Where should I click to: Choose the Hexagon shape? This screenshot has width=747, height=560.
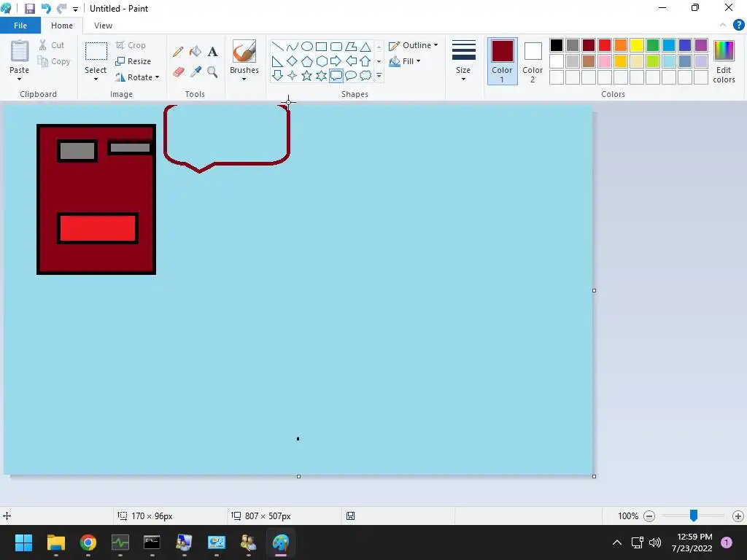[322, 61]
